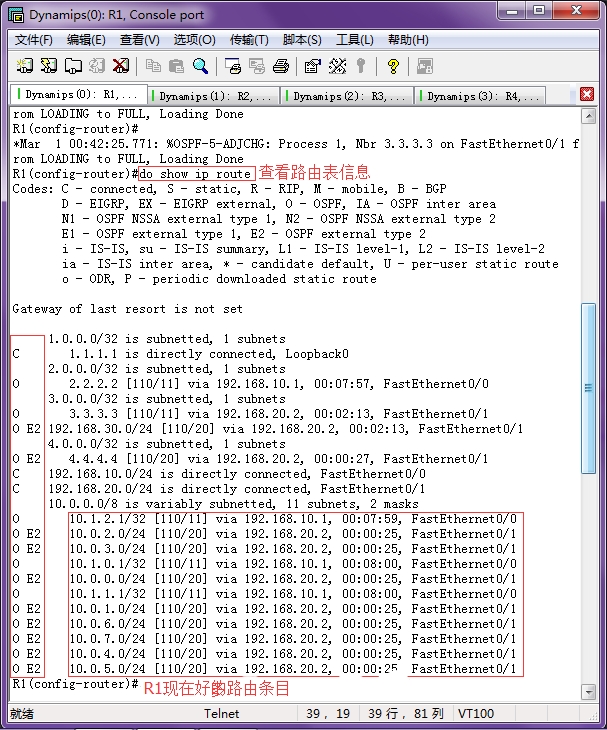
Task: Minimize the Dynamips window
Action: point(512,11)
